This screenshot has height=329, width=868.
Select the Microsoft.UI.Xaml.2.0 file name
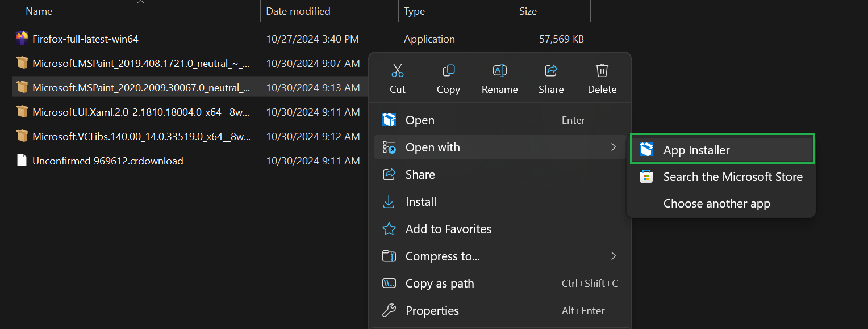tap(141, 112)
